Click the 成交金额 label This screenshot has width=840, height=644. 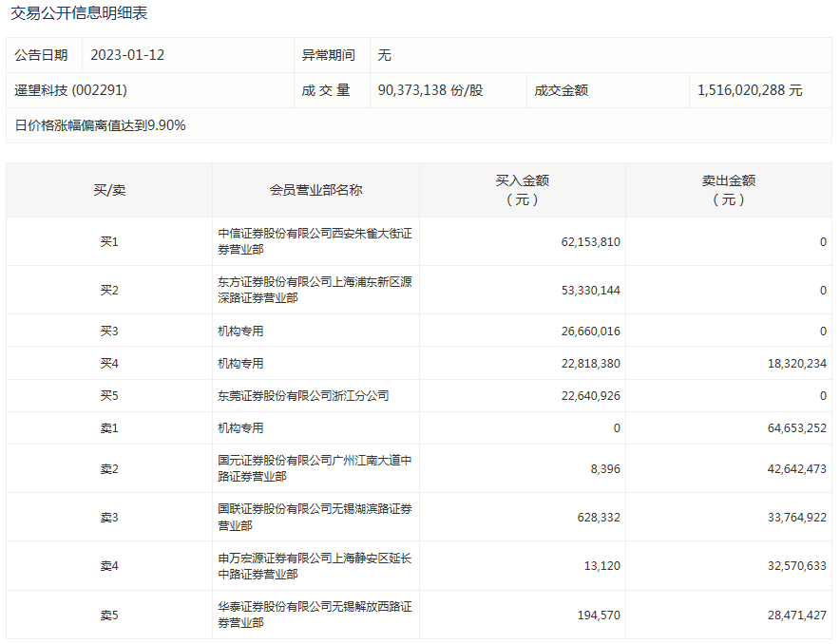pyautogui.click(x=561, y=90)
